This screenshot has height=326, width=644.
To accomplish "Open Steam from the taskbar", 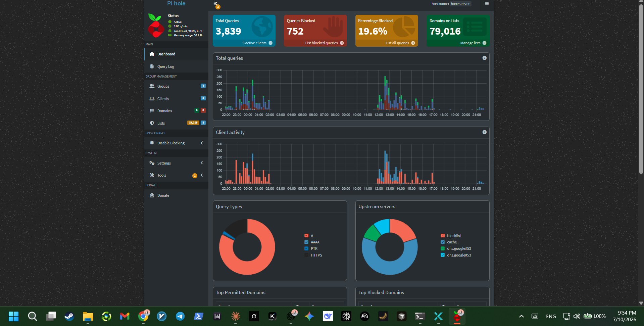I will (x=69, y=316).
